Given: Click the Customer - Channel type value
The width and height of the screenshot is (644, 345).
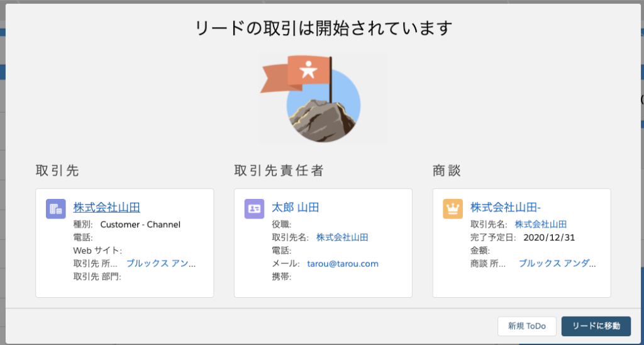Looking at the screenshot, I should [140, 225].
